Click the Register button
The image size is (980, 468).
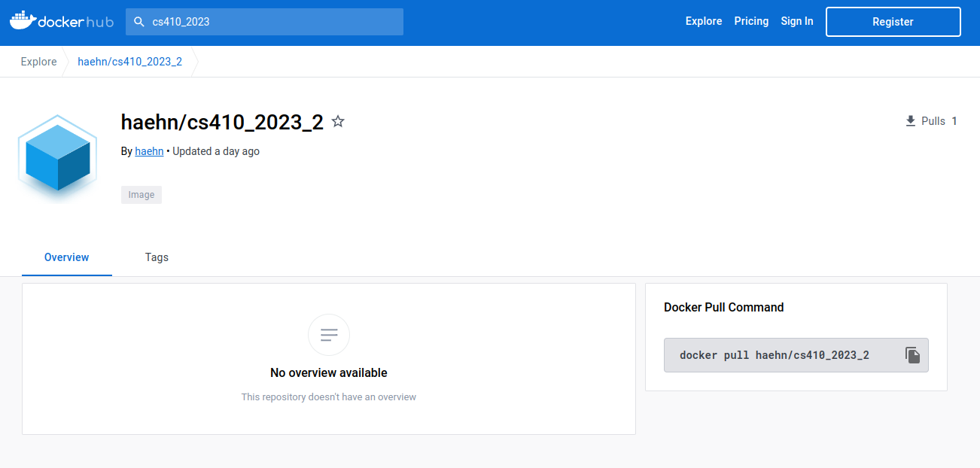(x=893, y=22)
